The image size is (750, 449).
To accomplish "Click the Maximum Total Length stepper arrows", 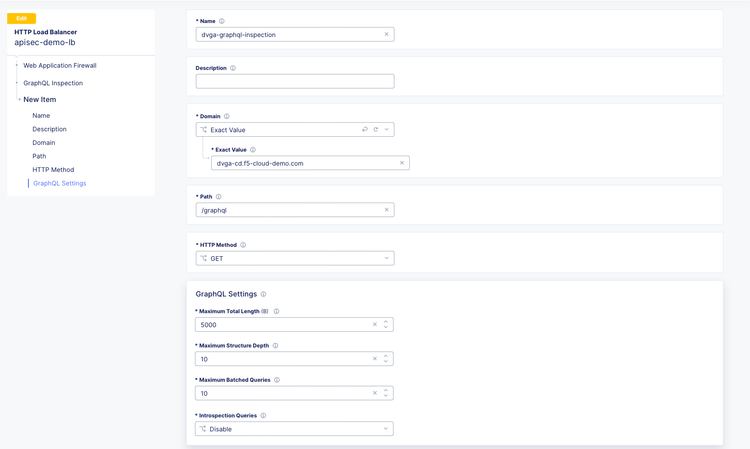I will (386, 325).
